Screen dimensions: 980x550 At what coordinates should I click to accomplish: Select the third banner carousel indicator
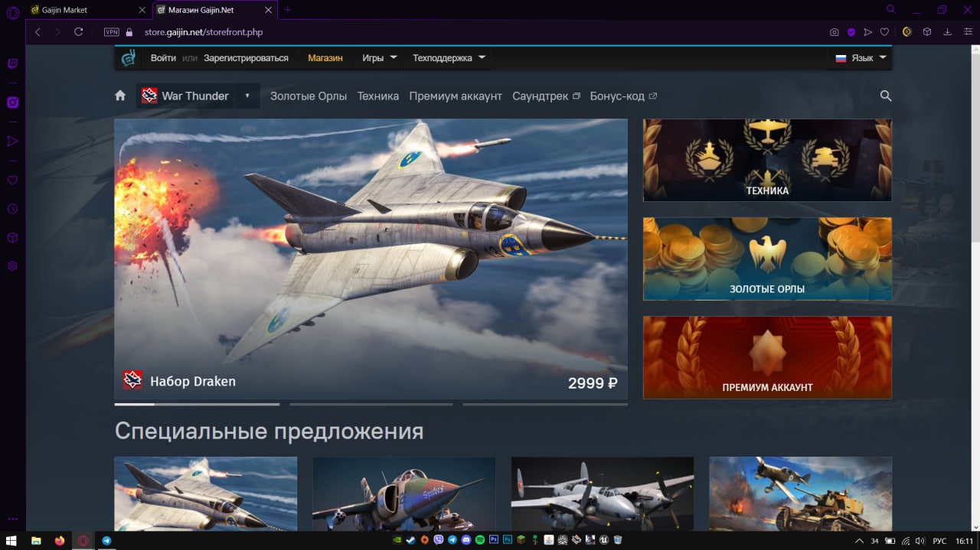[x=545, y=404]
